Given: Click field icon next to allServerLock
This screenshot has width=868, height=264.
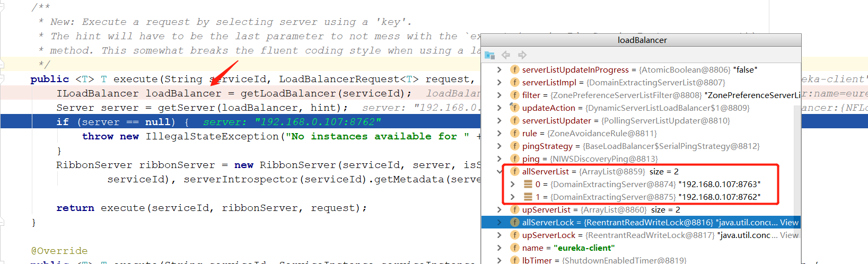Looking at the screenshot, I should click(514, 222).
